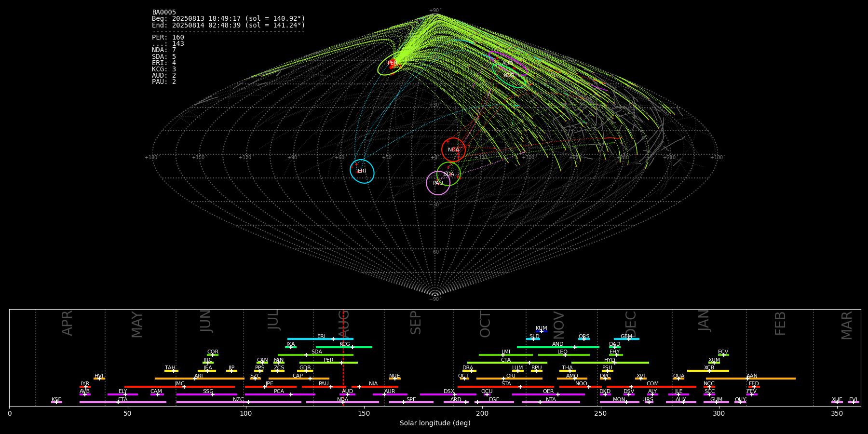The image size is (868, 434).
Task: Click the LEO bar in the timeline
Action: click(564, 355)
